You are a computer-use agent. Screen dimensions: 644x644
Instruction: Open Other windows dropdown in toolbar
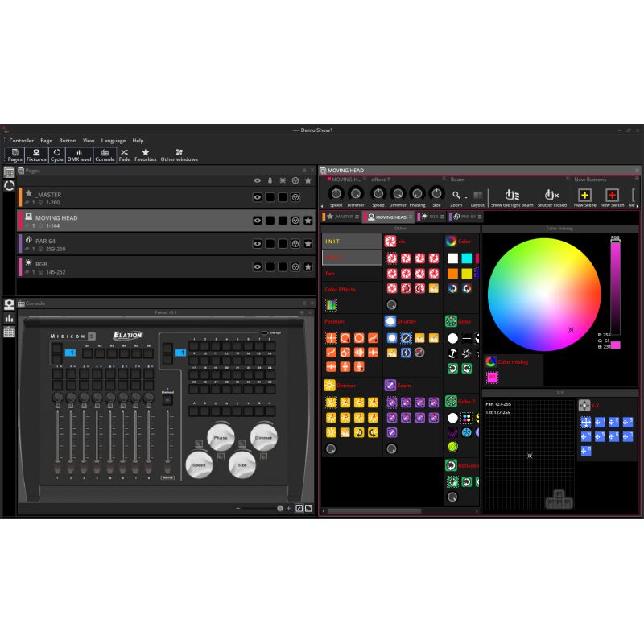[x=179, y=155]
